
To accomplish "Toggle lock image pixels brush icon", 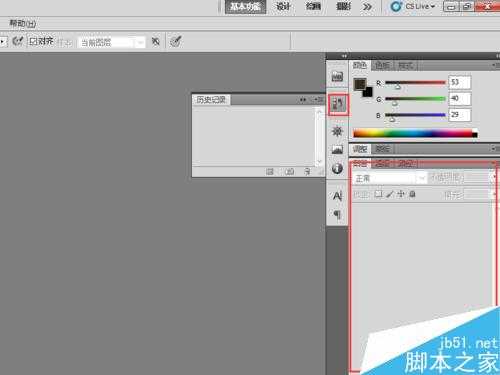I will (390, 194).
